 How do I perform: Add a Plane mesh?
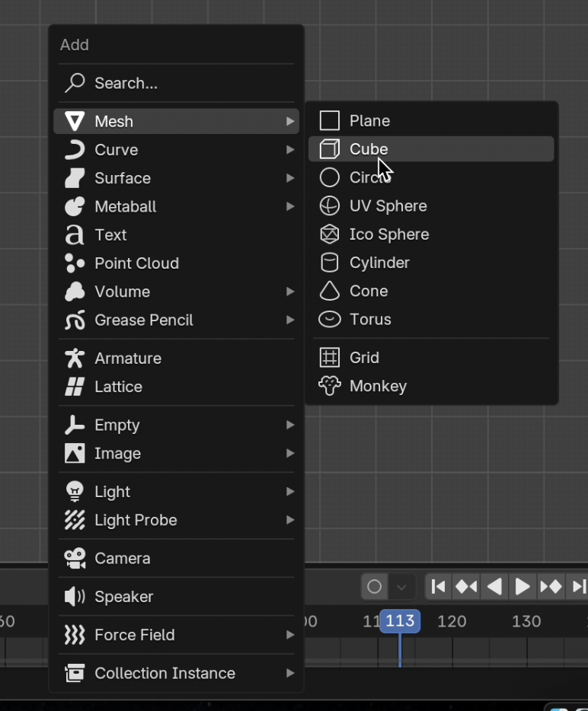(369, 121)
